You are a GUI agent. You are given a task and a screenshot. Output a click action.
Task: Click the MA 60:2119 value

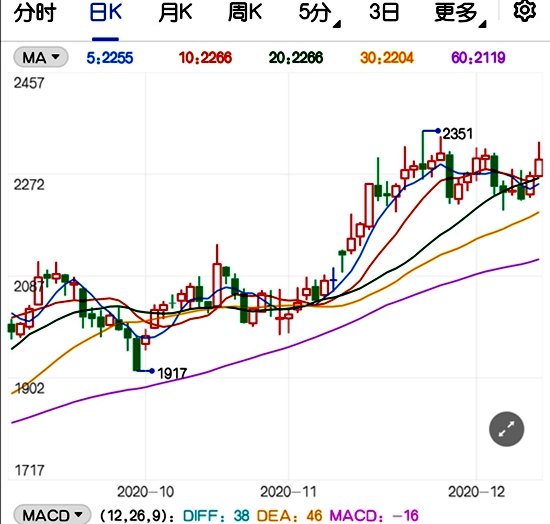(x=478, y=58)
